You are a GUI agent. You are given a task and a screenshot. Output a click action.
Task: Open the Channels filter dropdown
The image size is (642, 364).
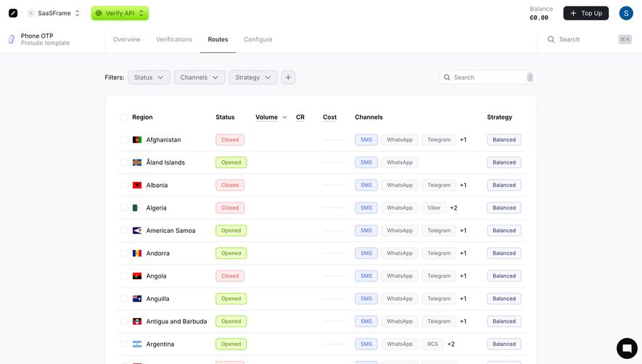[199, 78]
